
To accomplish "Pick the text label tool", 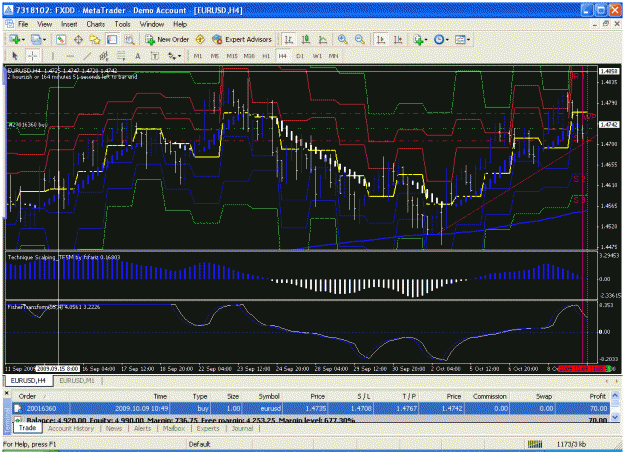I will [138, 56].
